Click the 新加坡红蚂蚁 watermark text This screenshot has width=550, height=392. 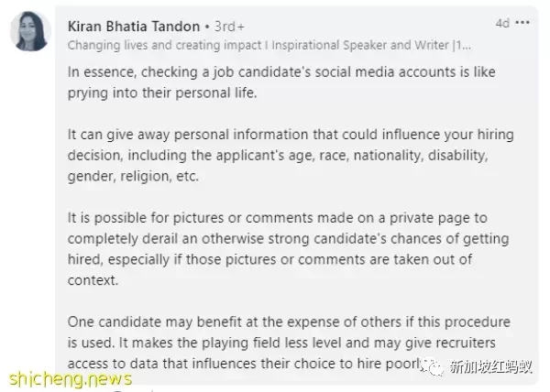490,366
